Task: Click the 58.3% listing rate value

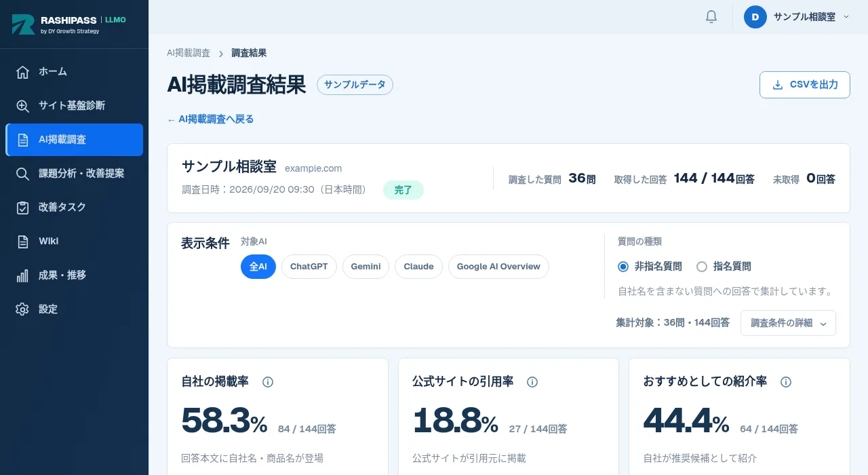Action: coord(224,421)
